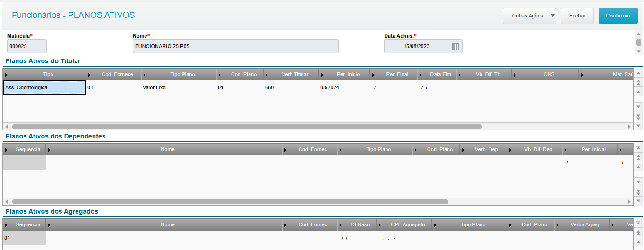Click the main form scrollbar up arrow
The height and width of the screenshot is (250, 644).
pos(639,34)
